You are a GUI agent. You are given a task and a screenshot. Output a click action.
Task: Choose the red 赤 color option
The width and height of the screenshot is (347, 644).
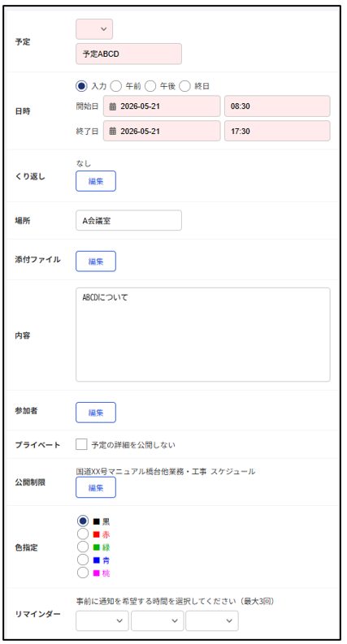pos(83,534)
